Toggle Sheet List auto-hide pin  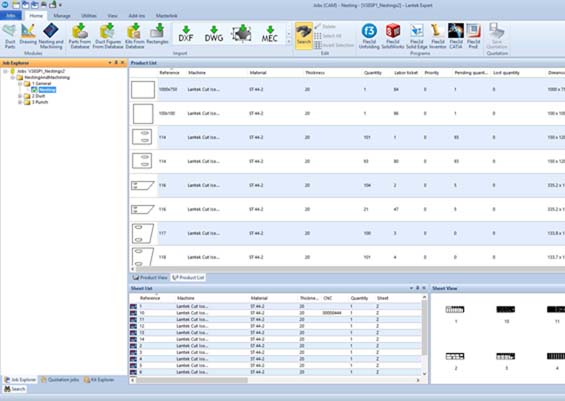point(418,288)
